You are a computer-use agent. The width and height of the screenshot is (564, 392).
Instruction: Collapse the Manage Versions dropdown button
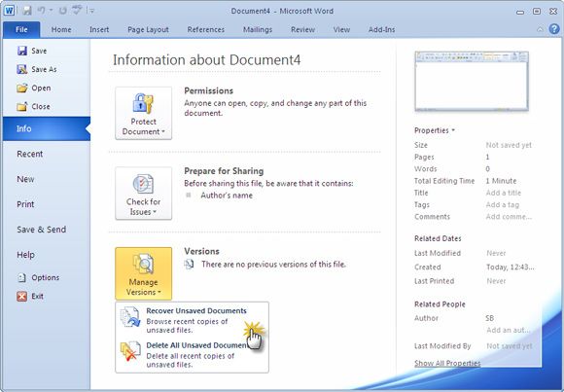click(144, 273)
